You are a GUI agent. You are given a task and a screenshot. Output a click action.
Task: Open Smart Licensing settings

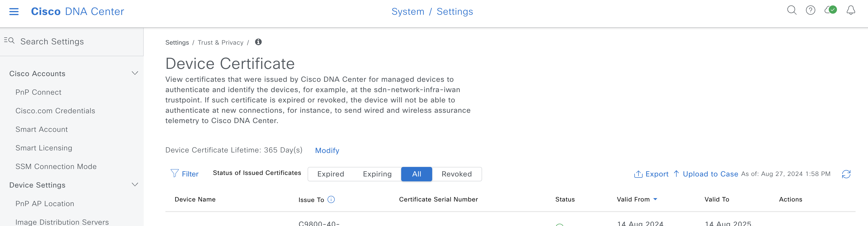pos(44,148)
